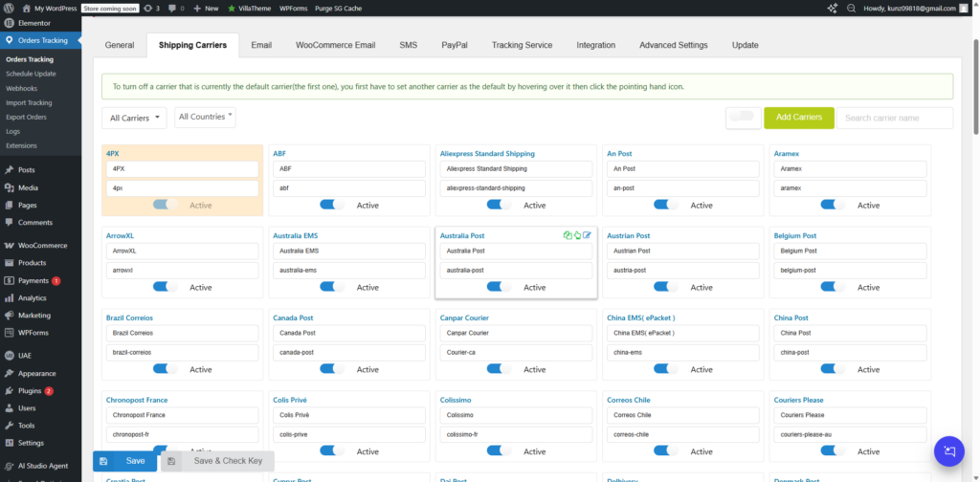Screen dimensions: 980x482
Task: Click the Brazil Correios name field
Action: pos(183,333)
